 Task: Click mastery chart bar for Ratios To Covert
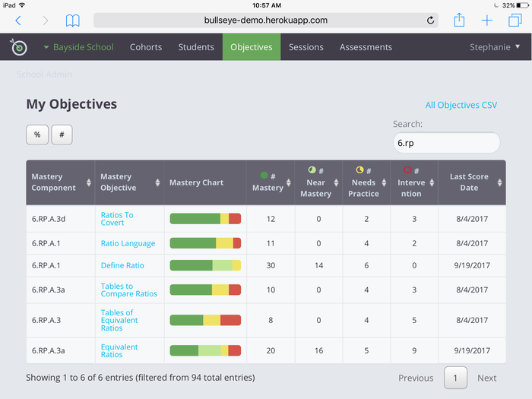[205, 219]
